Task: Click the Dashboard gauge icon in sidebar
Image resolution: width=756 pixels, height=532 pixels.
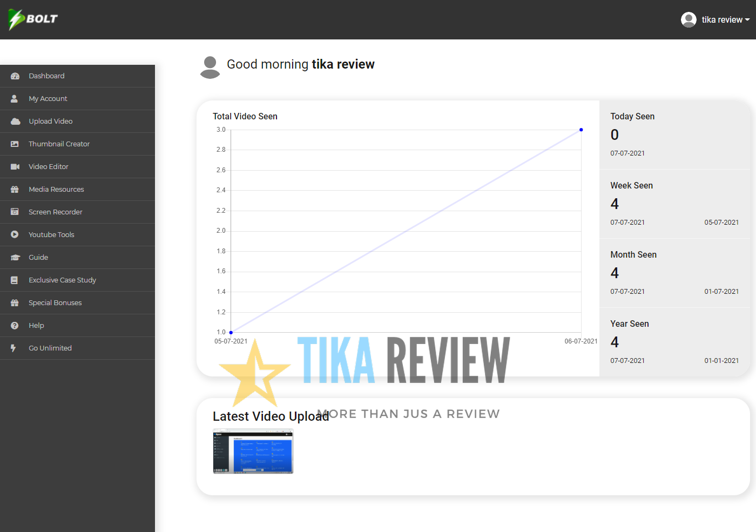Action: tap(15, 76)
